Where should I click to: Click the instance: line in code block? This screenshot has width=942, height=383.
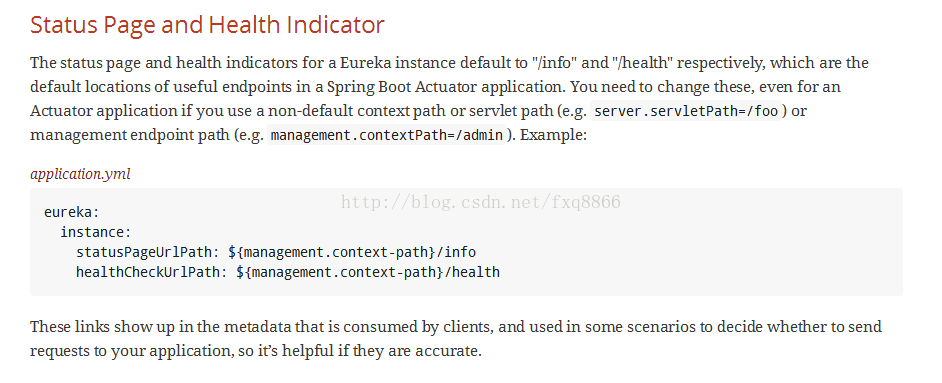coord(96,232)
